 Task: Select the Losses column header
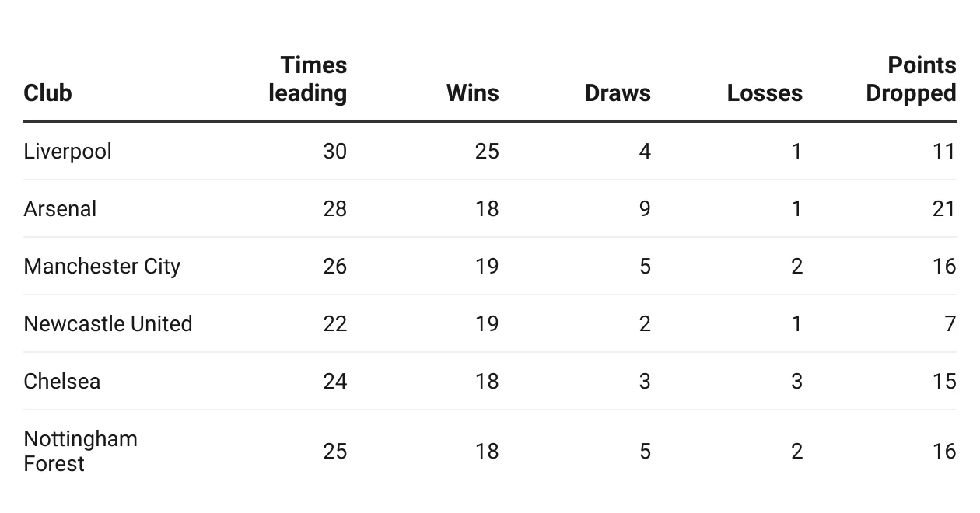point(765,93)
